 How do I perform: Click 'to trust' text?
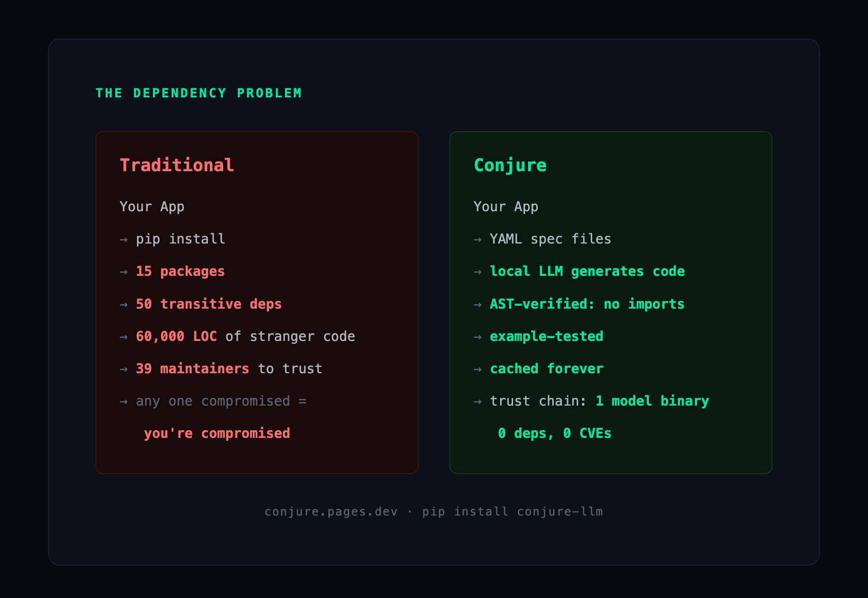click(x=290, y=368)
